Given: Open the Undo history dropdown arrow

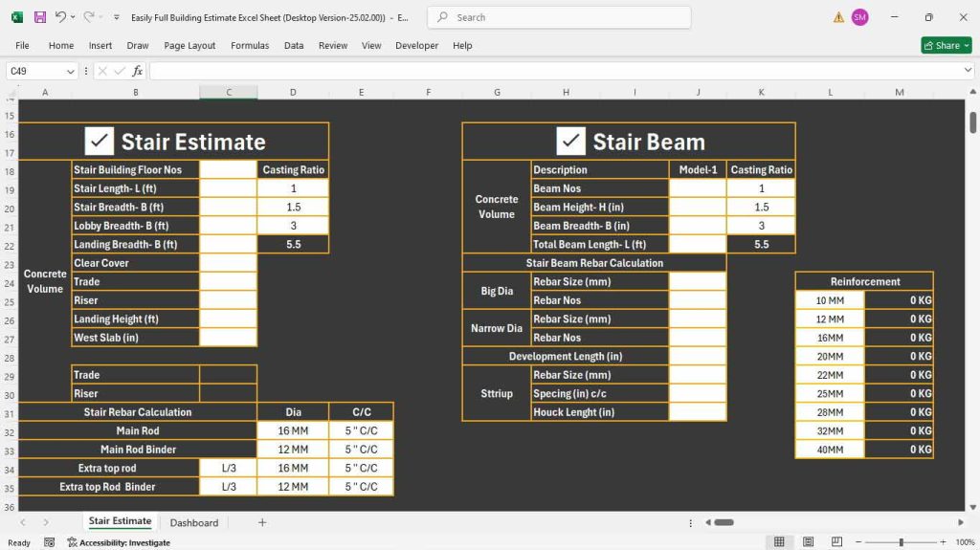Looking at the screenshot, I should [x=74, y=17].
